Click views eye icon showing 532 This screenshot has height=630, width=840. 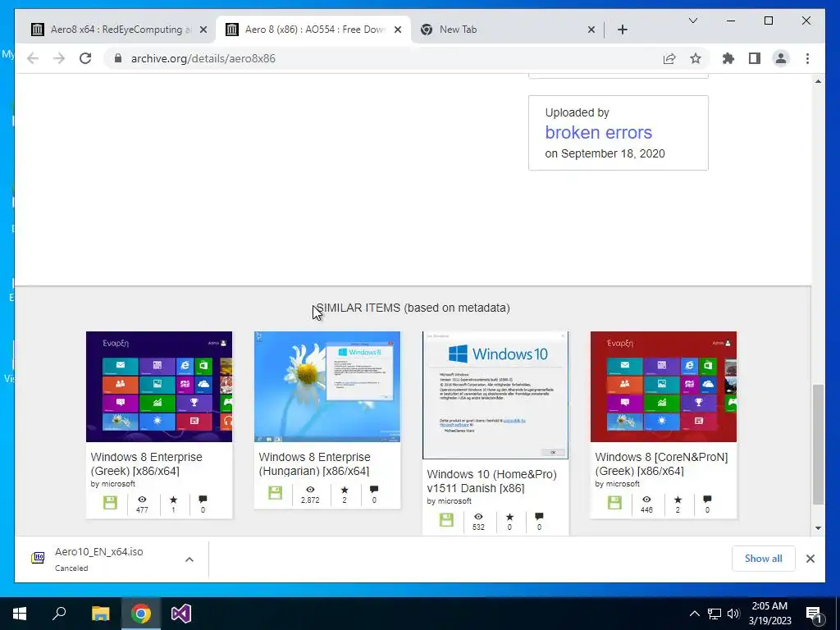[478, 517]
